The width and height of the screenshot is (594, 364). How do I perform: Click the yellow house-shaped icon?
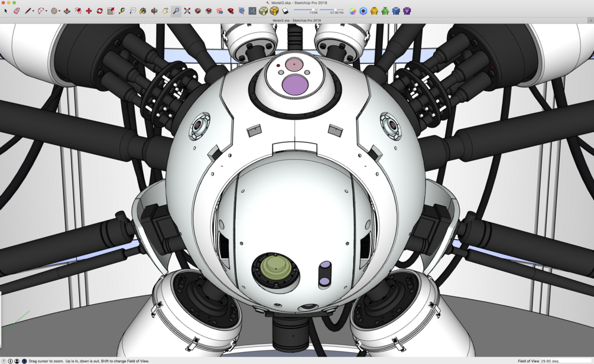(374, 11)
